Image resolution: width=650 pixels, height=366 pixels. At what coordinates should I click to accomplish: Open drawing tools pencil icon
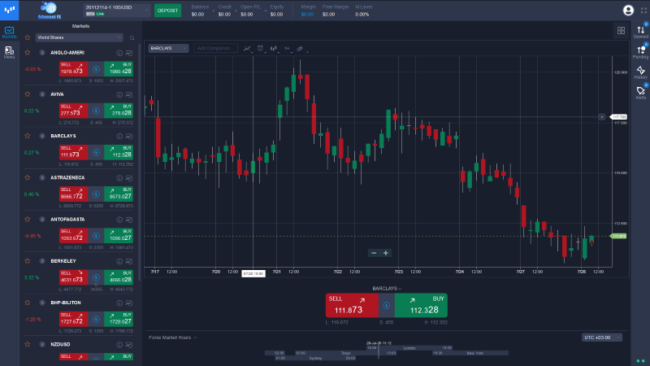(x=300, y=48)
